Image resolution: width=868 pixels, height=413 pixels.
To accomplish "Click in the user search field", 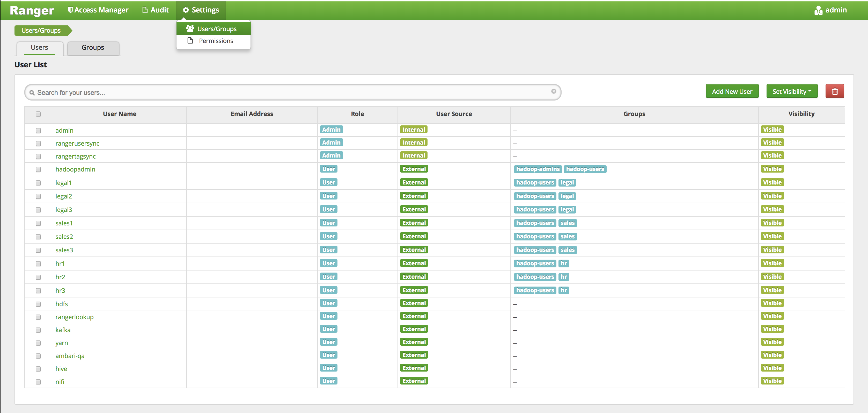I will coord(293,92).
